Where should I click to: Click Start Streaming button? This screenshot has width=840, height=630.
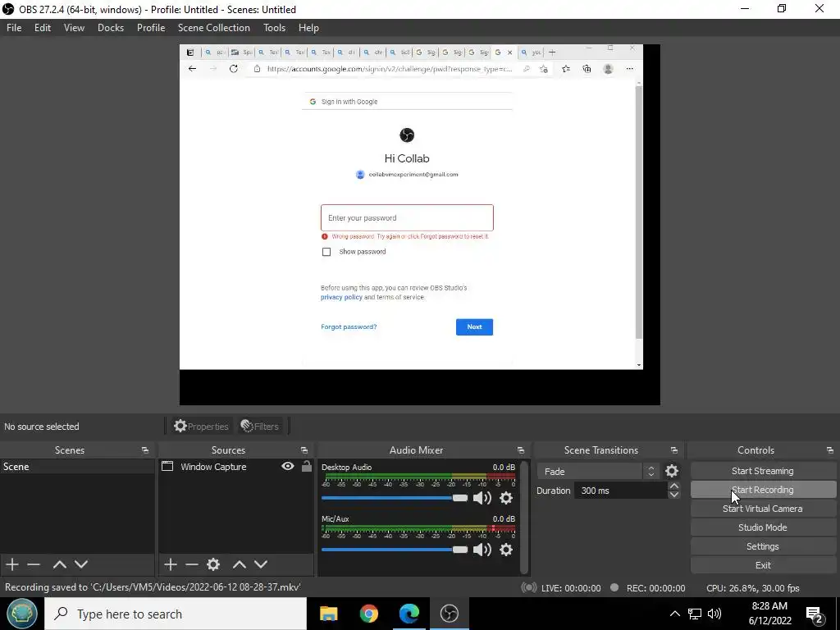coord(762,471)
